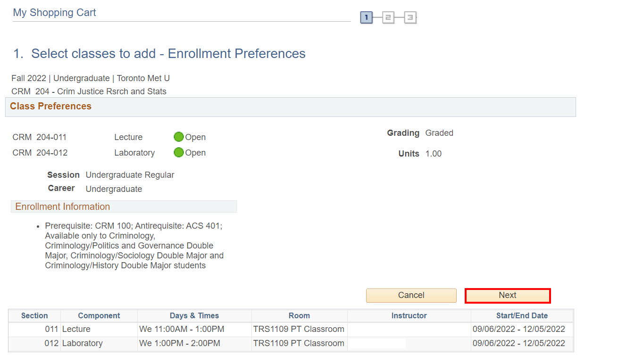This screenshot has width=618, height=364.
Task: Click the Enrollment Information section header
Action: 62,207
